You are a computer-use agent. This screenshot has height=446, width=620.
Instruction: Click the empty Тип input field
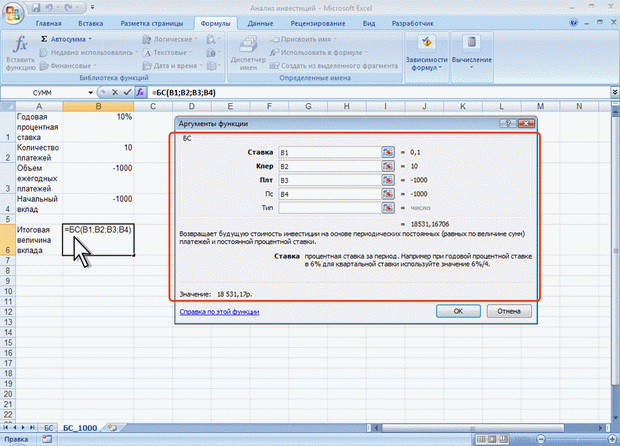[330, 208]
